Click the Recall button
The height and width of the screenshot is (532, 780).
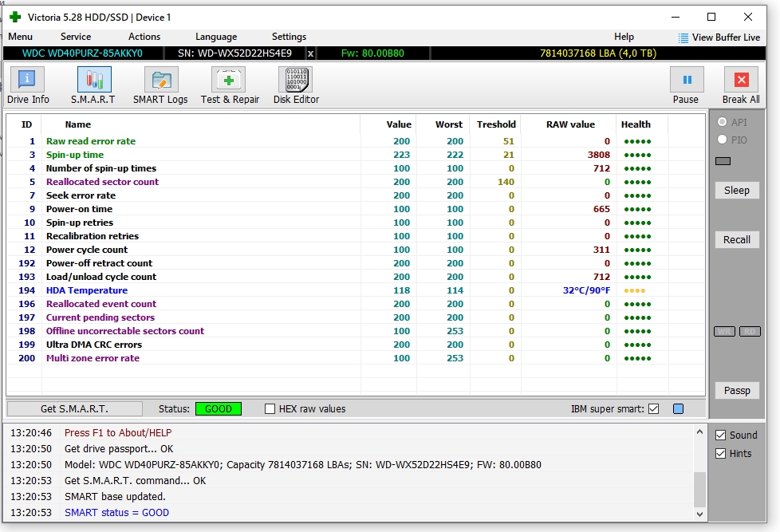pos(737,240)
